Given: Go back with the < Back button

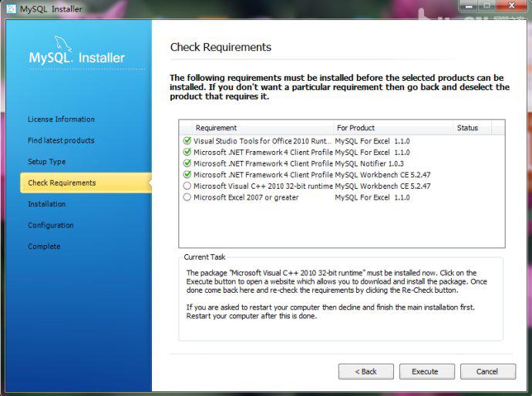Looking at the screenshot, I should 365,371.
